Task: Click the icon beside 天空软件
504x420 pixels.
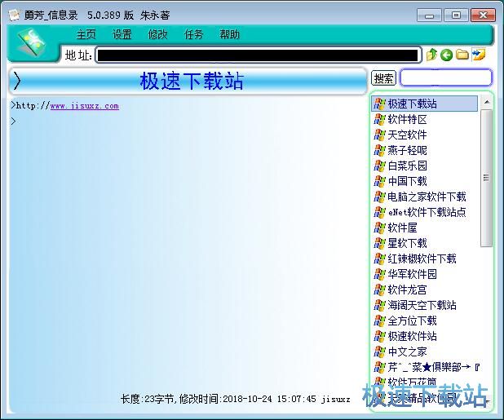Action: [379, 135]
